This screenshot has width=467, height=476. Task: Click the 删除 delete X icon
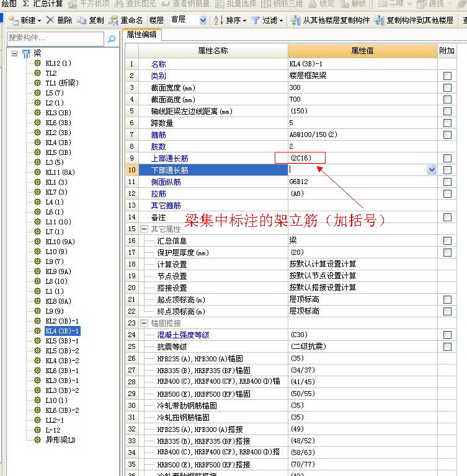[50, 20]
